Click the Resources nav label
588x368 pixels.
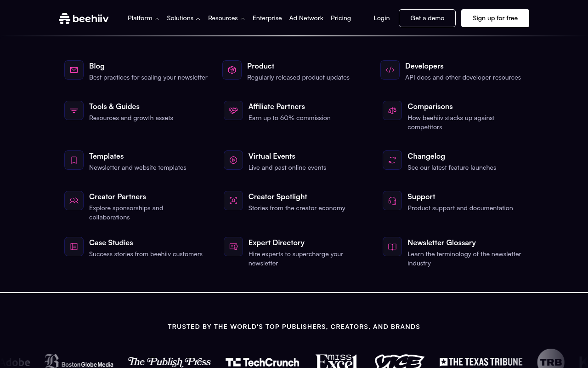coord(223,18)
